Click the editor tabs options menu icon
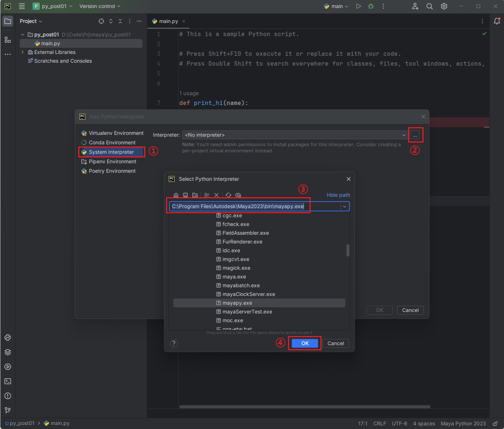 (x=482, y=21)
